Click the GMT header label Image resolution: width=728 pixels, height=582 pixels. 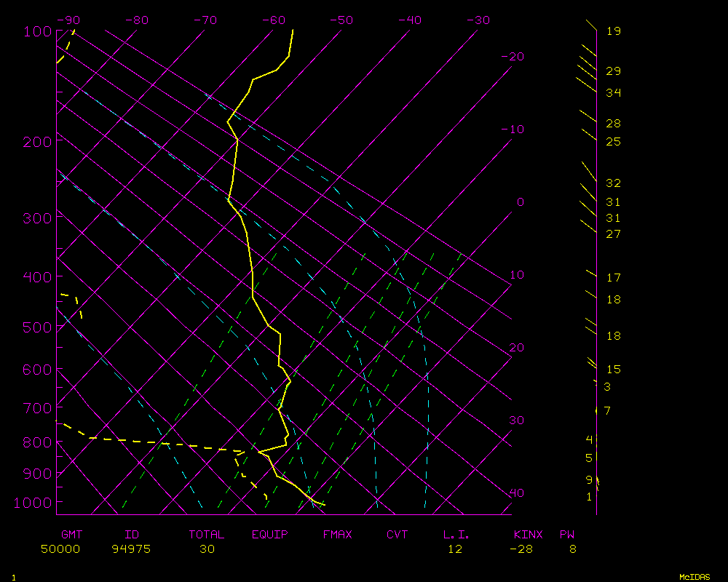pyautogui.click(x=71, y=535)
